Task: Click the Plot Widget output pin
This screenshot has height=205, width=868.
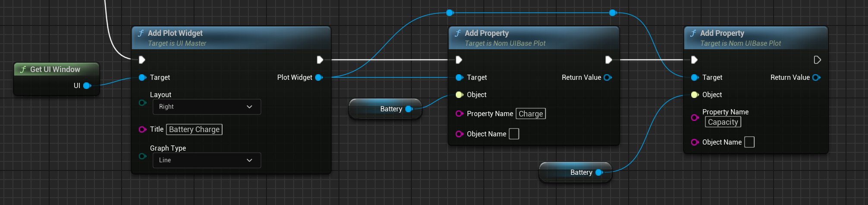Action: point(319,77)
